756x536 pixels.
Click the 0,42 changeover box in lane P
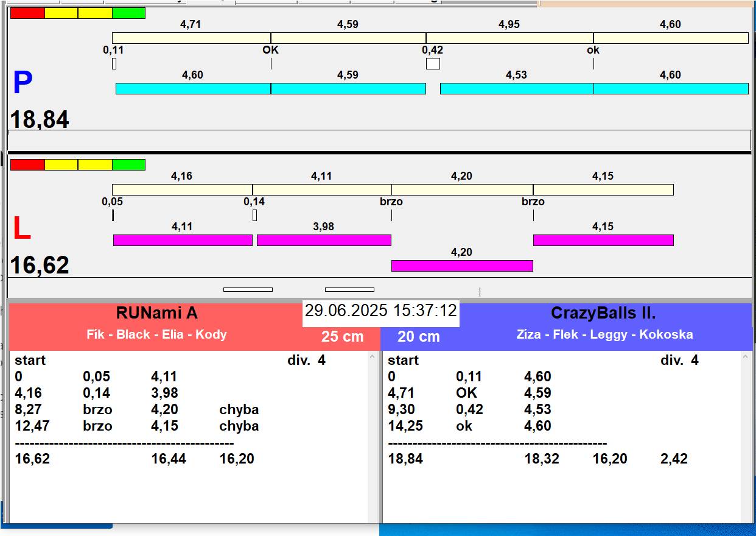click(x=433, y=64)
